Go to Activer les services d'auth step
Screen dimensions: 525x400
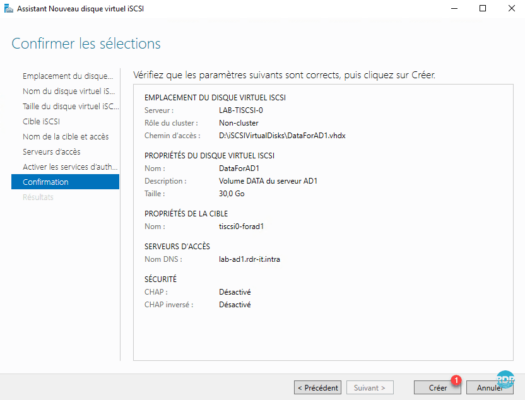(x=70, y=167)
